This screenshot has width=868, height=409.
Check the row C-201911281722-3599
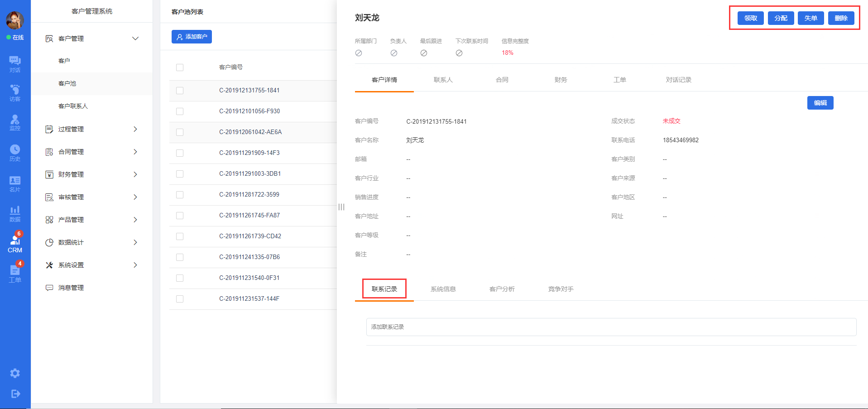[x=180, y=195]
